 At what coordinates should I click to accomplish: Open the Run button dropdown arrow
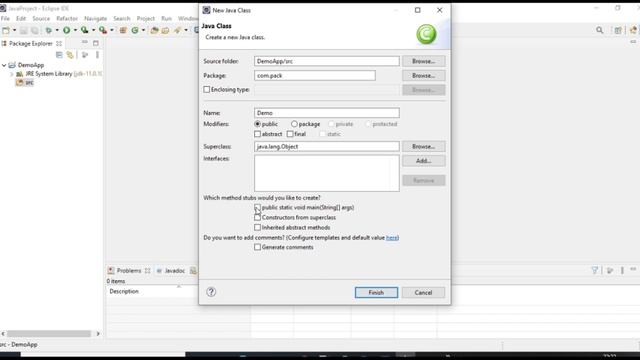point(75,30)
